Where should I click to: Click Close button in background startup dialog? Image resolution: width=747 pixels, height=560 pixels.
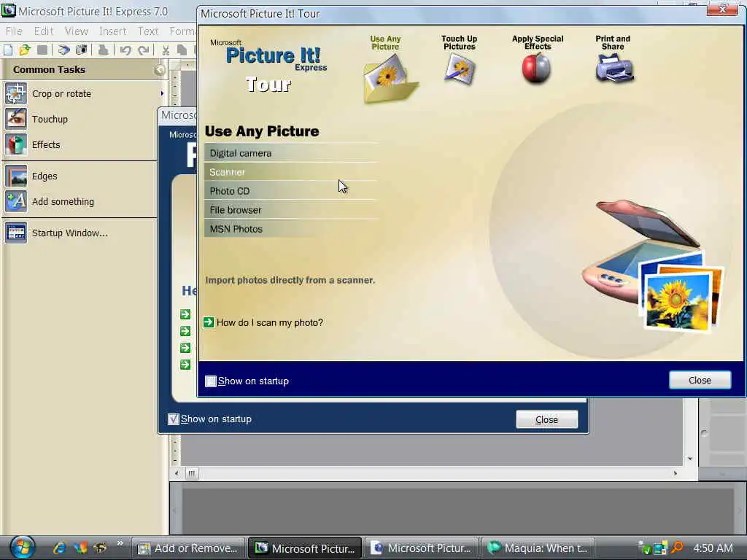click(x=547, y=419)
